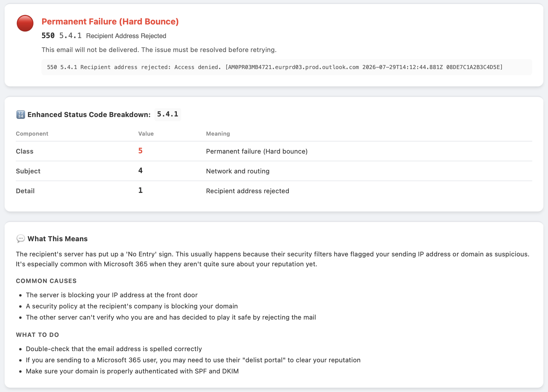Click value 1 in the Detail row
548x392 pixels.
(140, 190)
